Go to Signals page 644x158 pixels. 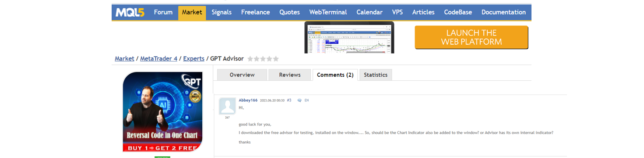click(x=222, y=12)
